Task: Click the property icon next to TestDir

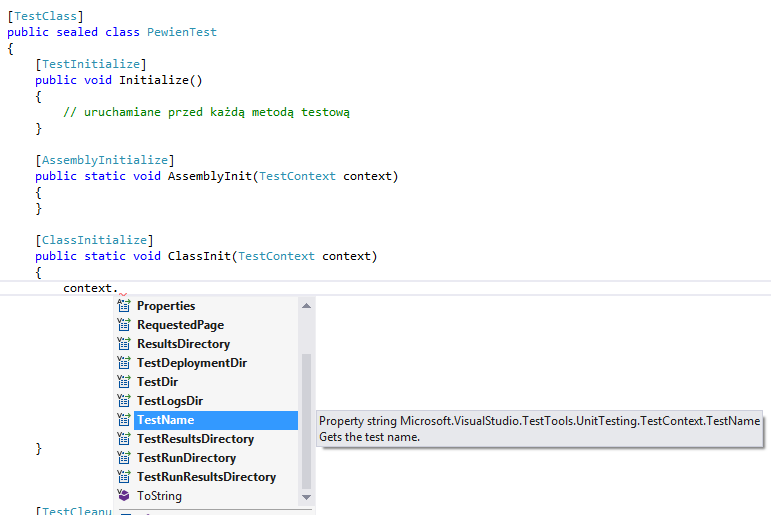Action: point(124,382)
